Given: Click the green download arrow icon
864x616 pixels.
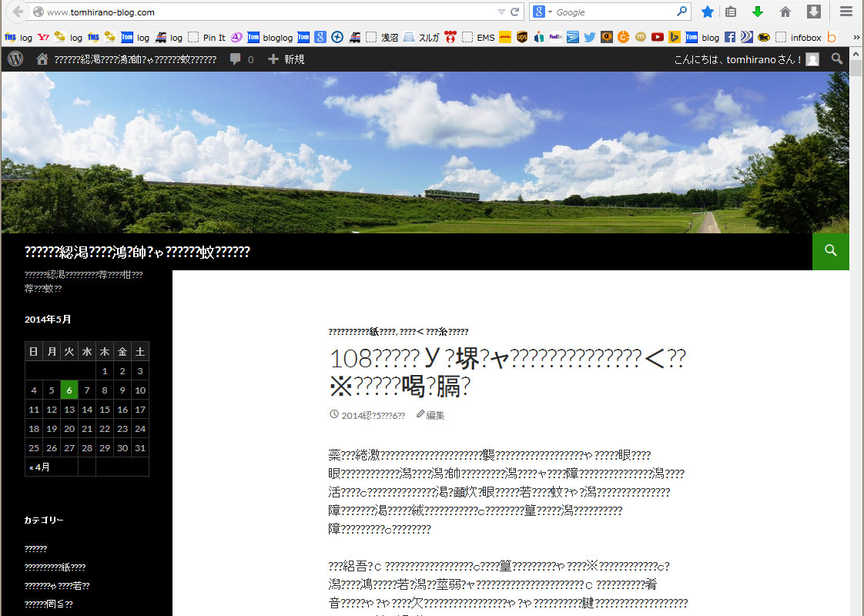Looking at the screenshot, I should [758, 12].
